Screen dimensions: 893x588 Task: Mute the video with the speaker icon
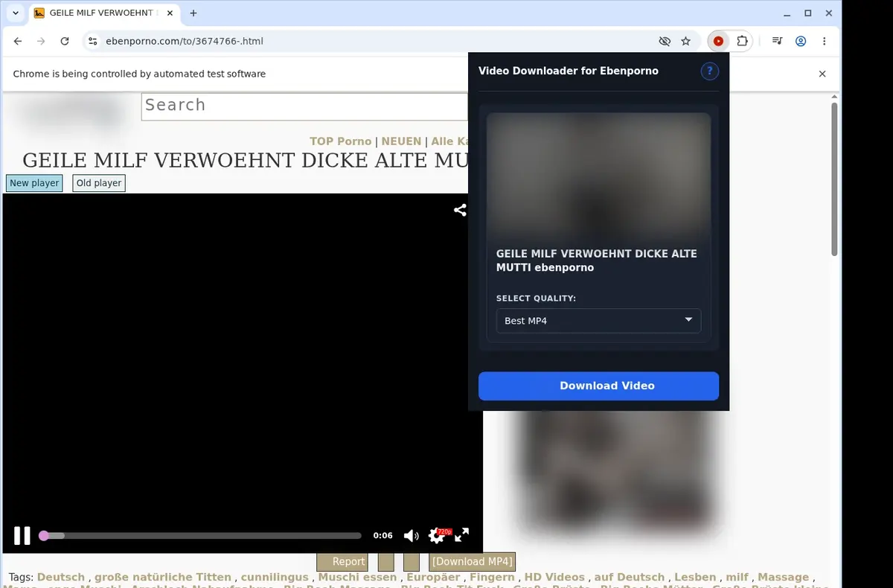(x=411, y=535)
